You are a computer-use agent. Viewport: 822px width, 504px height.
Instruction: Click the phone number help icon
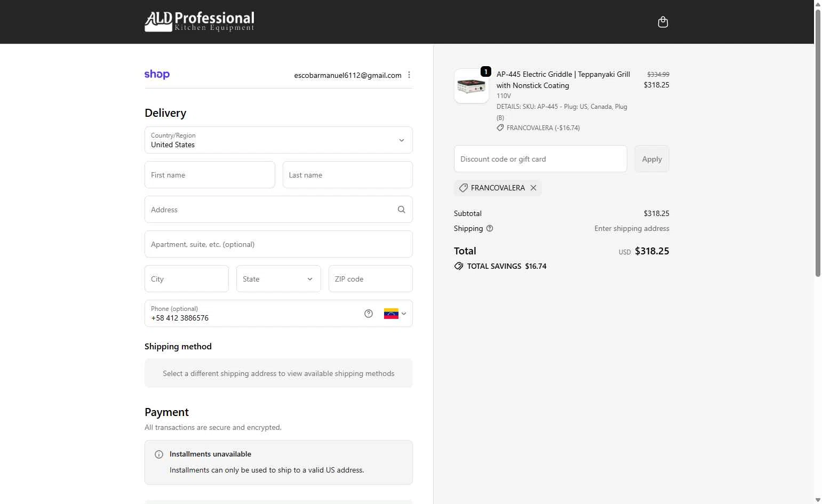tap(369, 314)
